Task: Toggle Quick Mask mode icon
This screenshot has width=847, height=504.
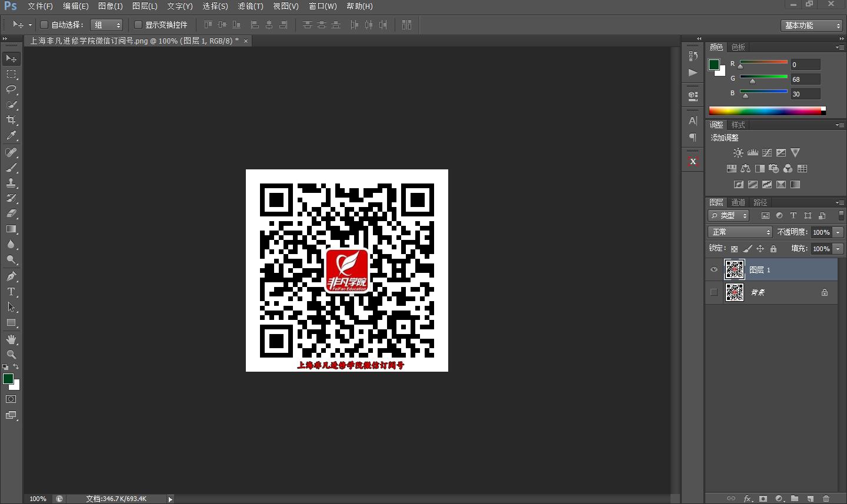Action: pos(11,399)
